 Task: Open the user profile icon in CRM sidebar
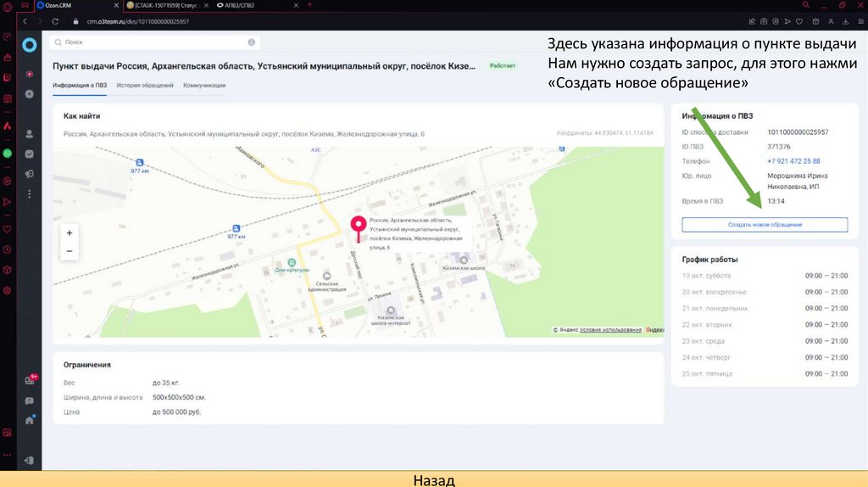pyautogui.click(x=30, y=134)
